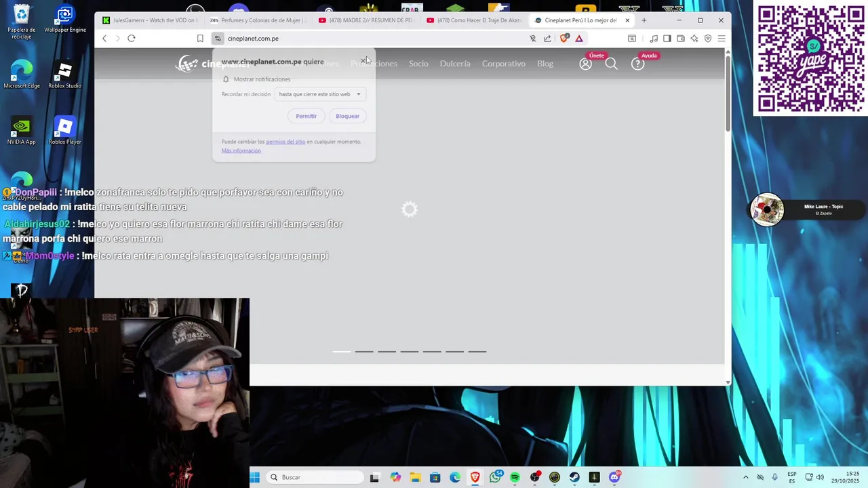
Task: Open the Brave sidebar panel icon
Action: (667, 39)
